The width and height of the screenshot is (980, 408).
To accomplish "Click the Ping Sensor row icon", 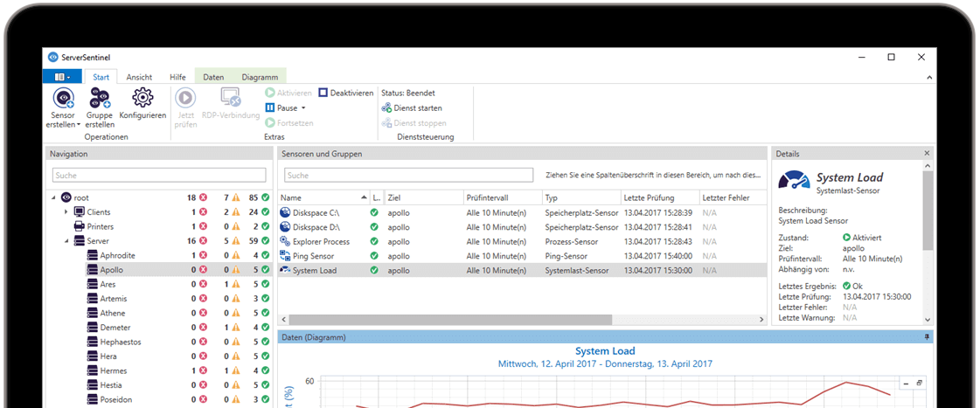I will [285, 256].
